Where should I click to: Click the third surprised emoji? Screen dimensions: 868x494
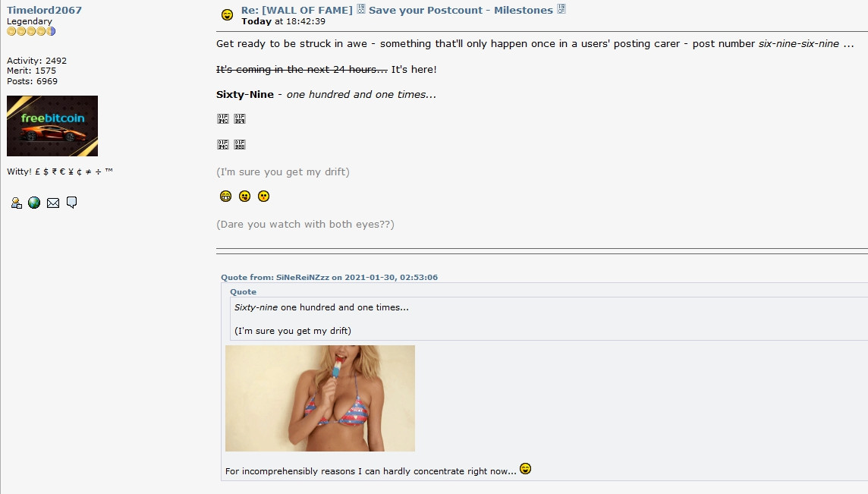point(263,196)
